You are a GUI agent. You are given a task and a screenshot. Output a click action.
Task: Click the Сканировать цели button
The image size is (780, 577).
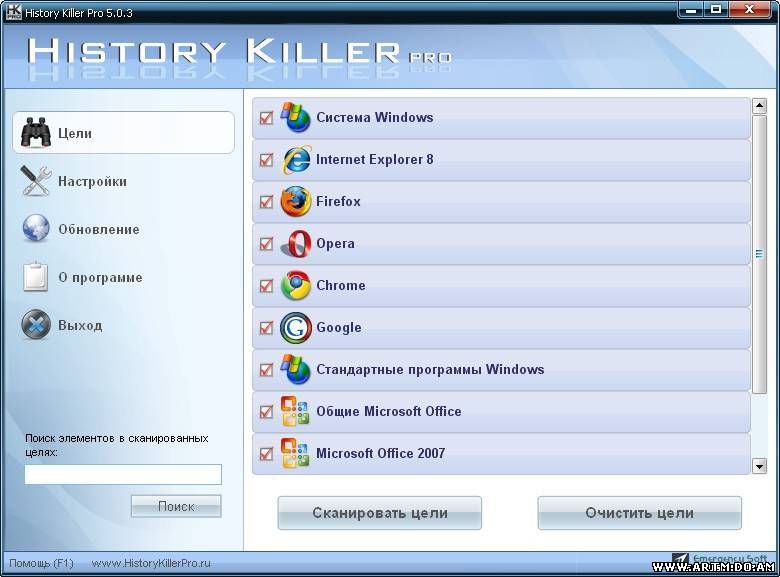[x=380, y=513]
